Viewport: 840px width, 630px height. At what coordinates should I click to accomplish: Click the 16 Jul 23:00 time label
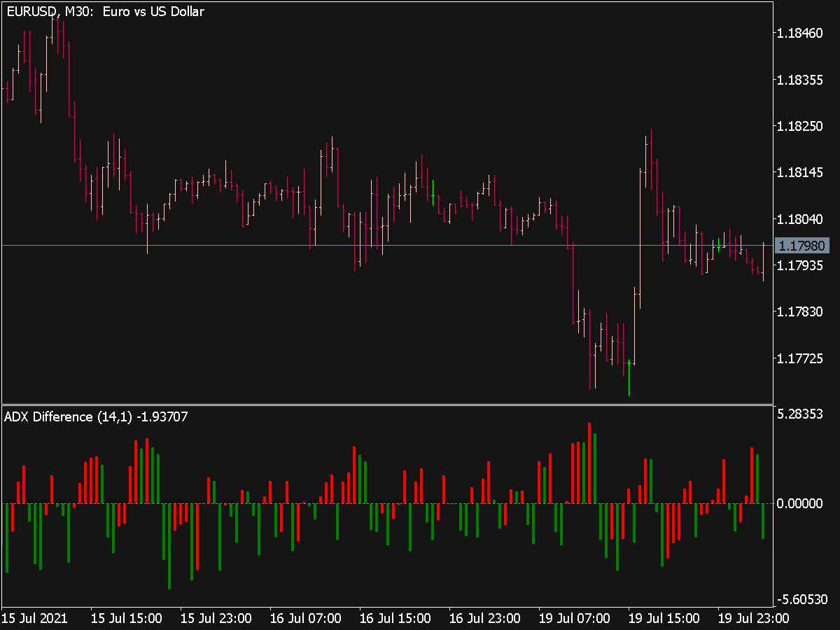pyautogui.click(x=484, y=618)
